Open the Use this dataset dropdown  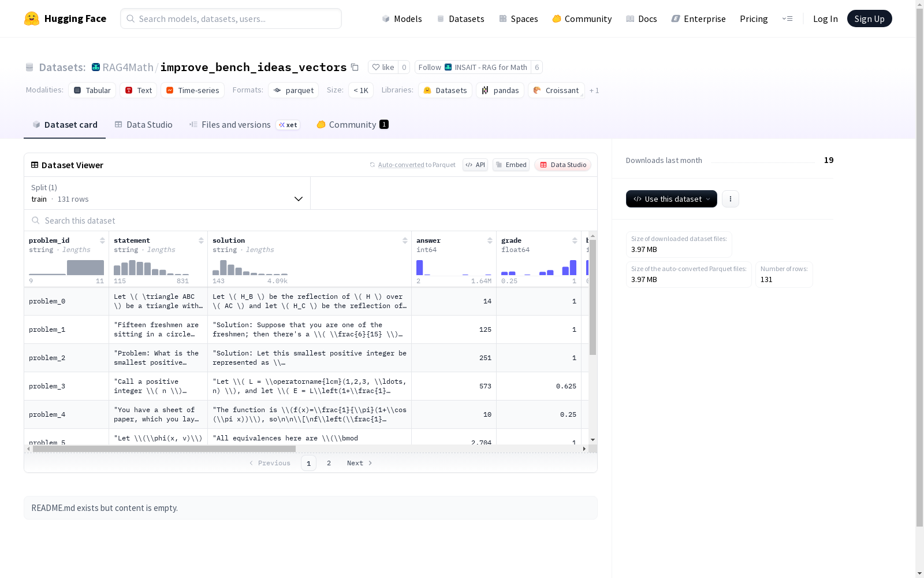672,199
